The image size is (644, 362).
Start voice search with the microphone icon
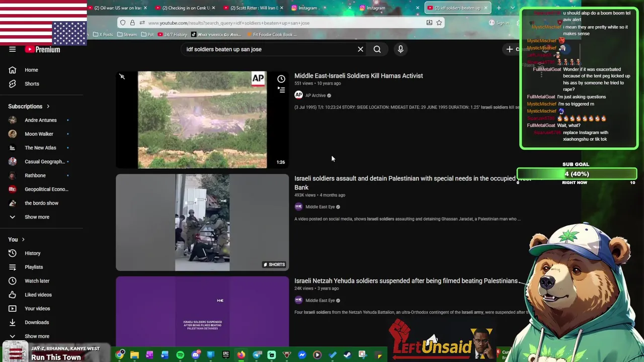point(400,49)
